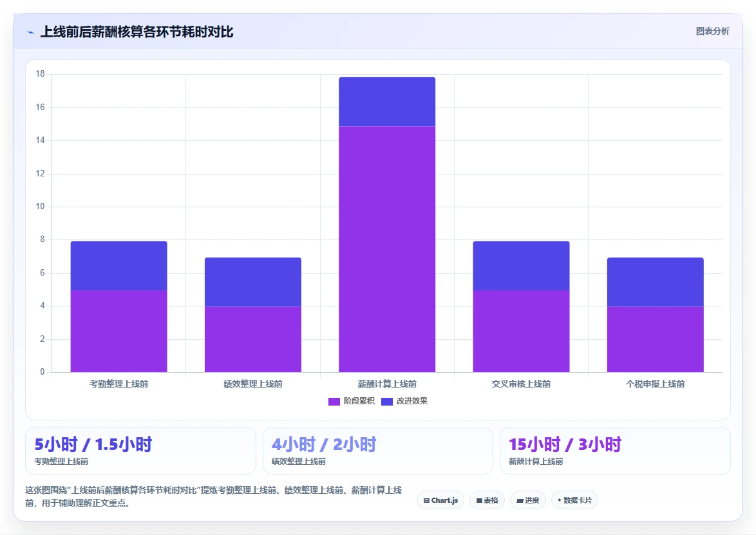Click 考勤整理上线前 caption in first card
Viewport: 756px width, 535px height.
[x=61, y=461]
